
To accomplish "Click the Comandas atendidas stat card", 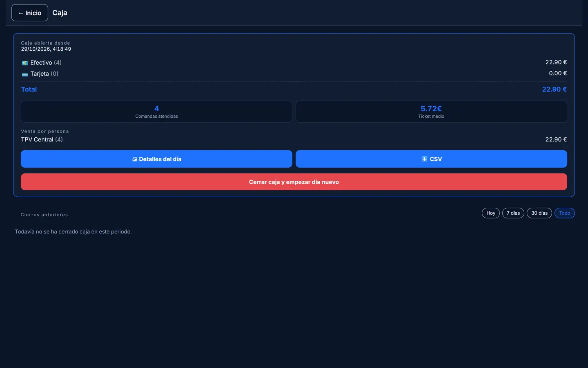I will (x=156, y=112).
